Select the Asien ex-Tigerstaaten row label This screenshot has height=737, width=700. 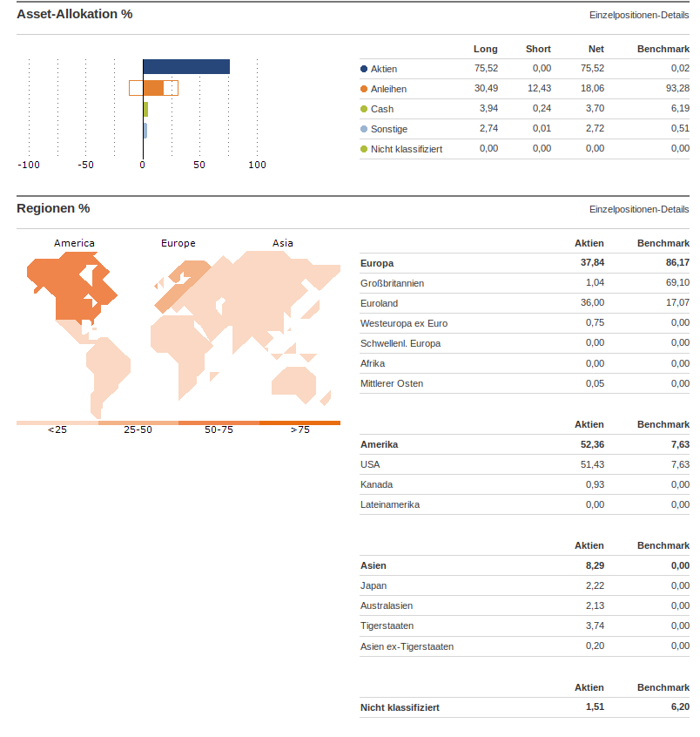(x=407, y=646)
